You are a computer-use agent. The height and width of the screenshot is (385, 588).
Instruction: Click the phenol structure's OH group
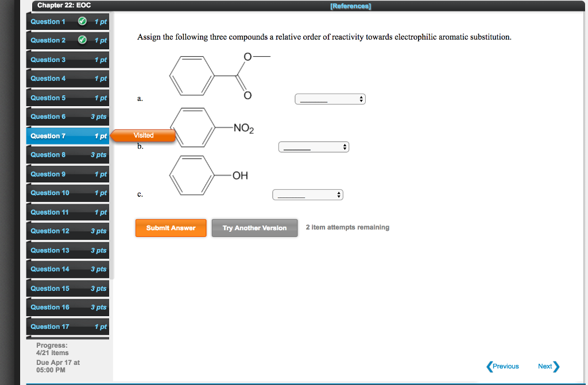[240, 176]
